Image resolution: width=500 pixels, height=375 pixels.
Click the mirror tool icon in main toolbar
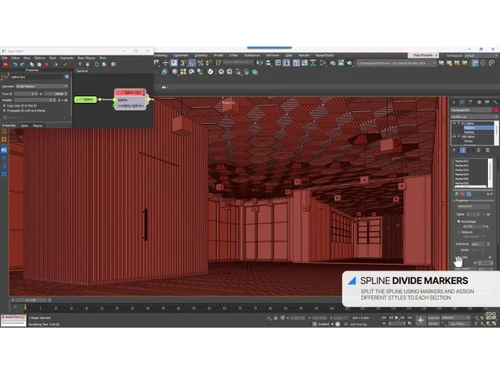tap(260, 63)
